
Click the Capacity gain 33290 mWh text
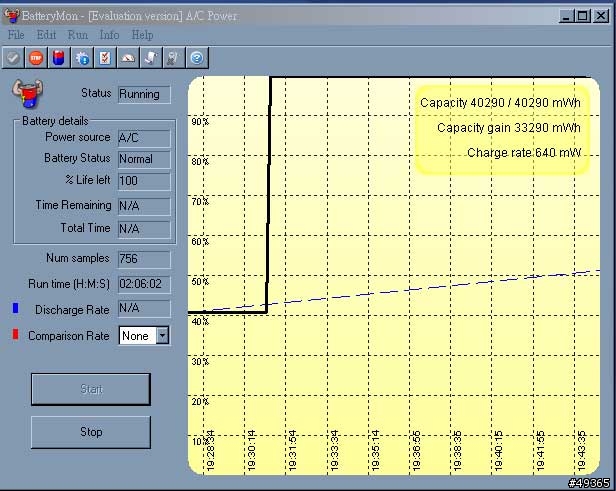(509, 128)
